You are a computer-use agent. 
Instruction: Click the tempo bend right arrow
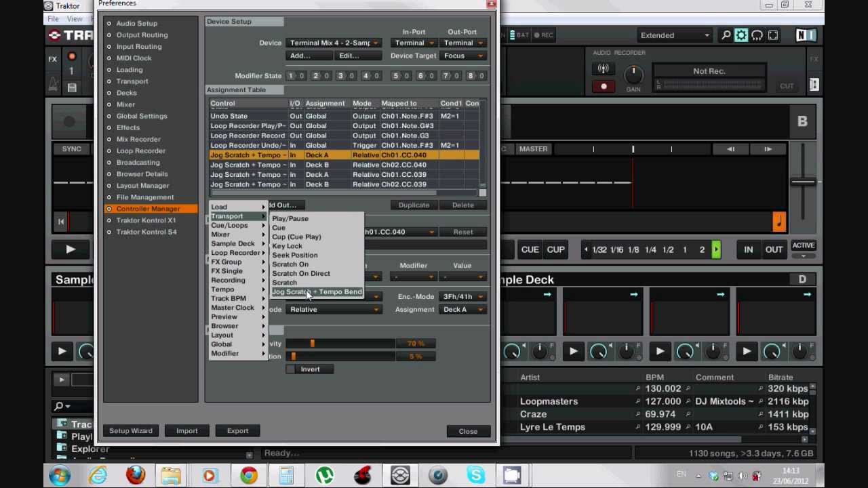point(768,149)
